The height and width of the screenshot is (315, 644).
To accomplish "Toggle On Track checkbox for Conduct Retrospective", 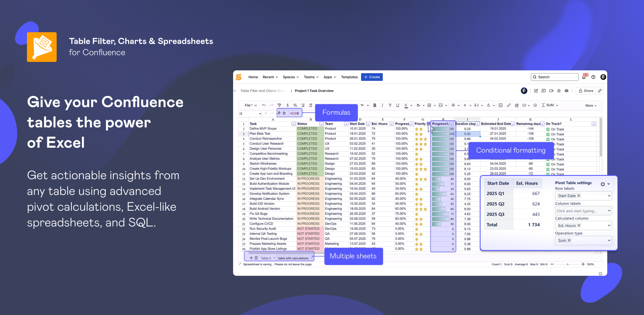I will pyautogui.click(x=548, y=139).
